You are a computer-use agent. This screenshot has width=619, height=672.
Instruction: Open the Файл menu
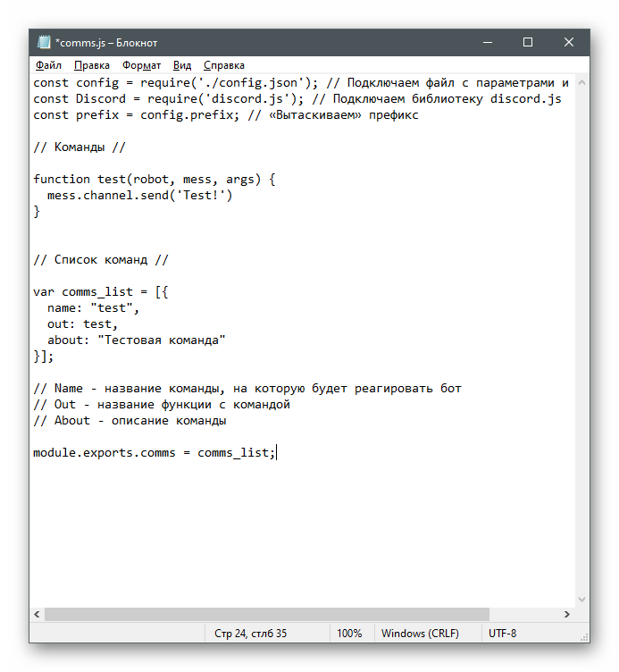48,65
